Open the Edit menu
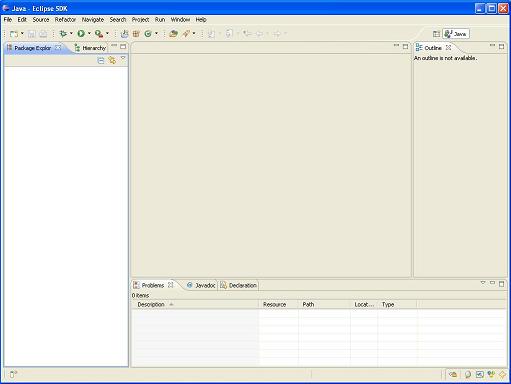This screenshot has height=384, width=511. [x=22, y=20]
